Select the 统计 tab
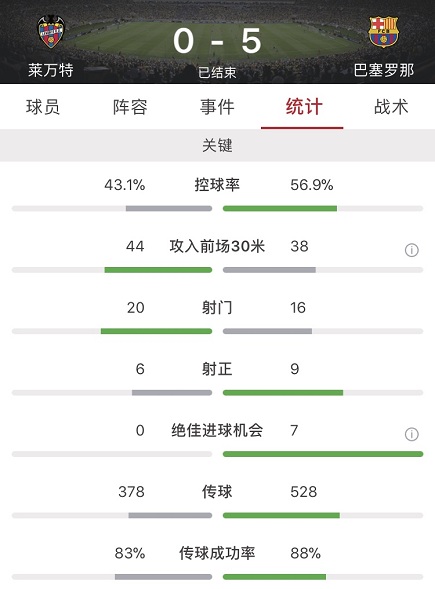This screenshot has height=589, width=435. point(304,107)
